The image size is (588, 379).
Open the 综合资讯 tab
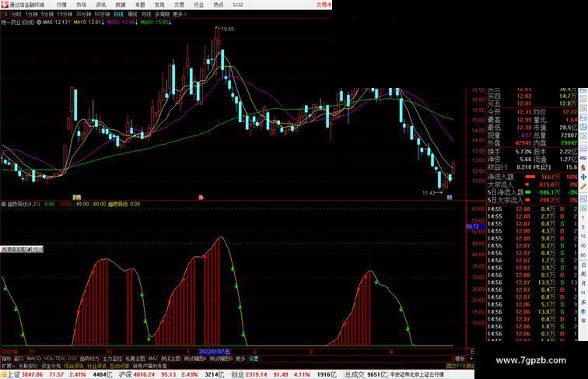coord(74,366)
